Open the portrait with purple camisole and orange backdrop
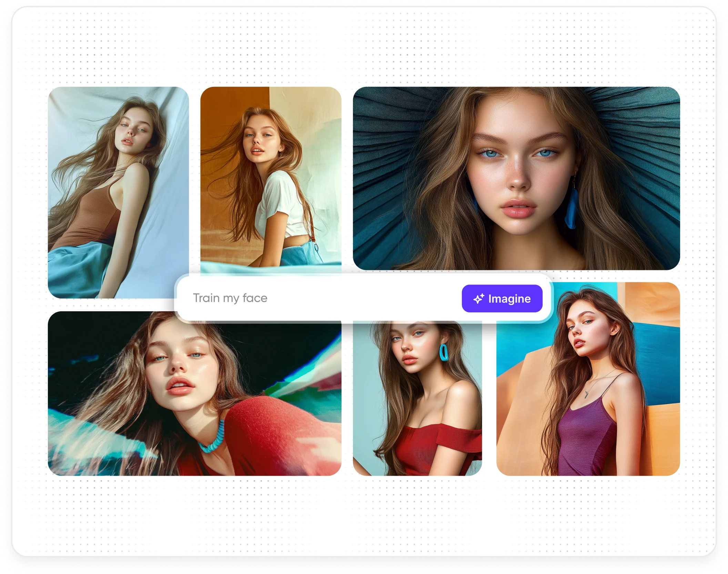Screen dimensions: 728x574 pos(588,379)
